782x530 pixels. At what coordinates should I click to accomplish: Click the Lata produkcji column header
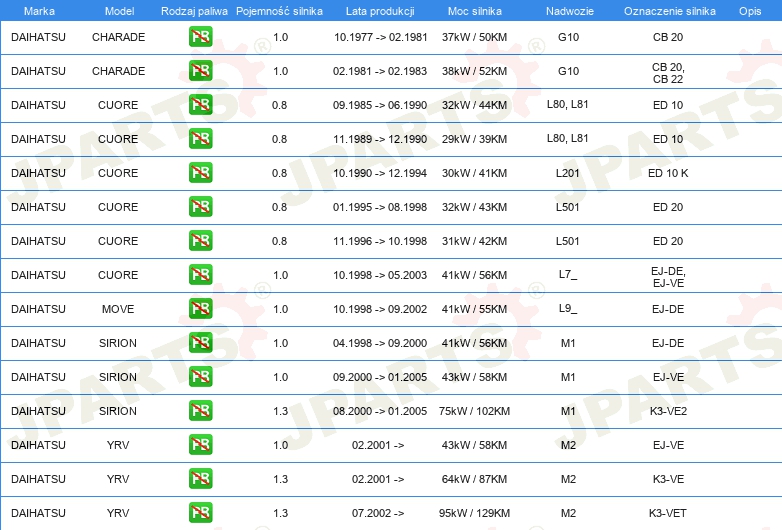(380, 11)
